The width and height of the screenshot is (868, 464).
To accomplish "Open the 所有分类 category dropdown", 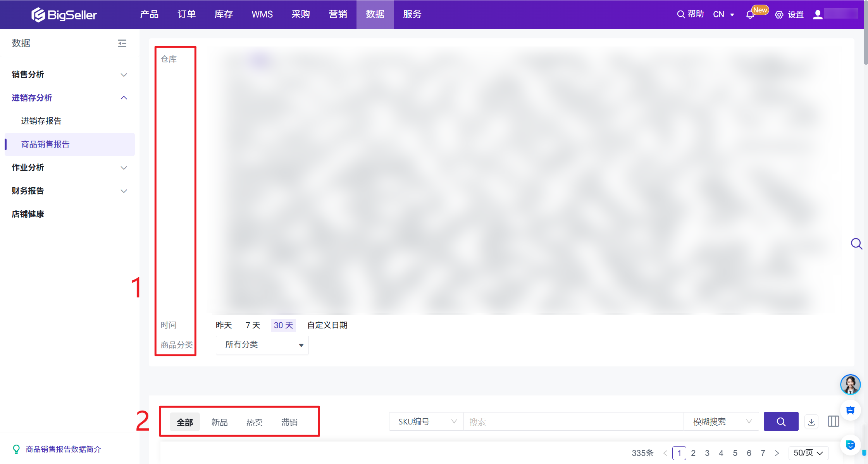I will 262,345.
